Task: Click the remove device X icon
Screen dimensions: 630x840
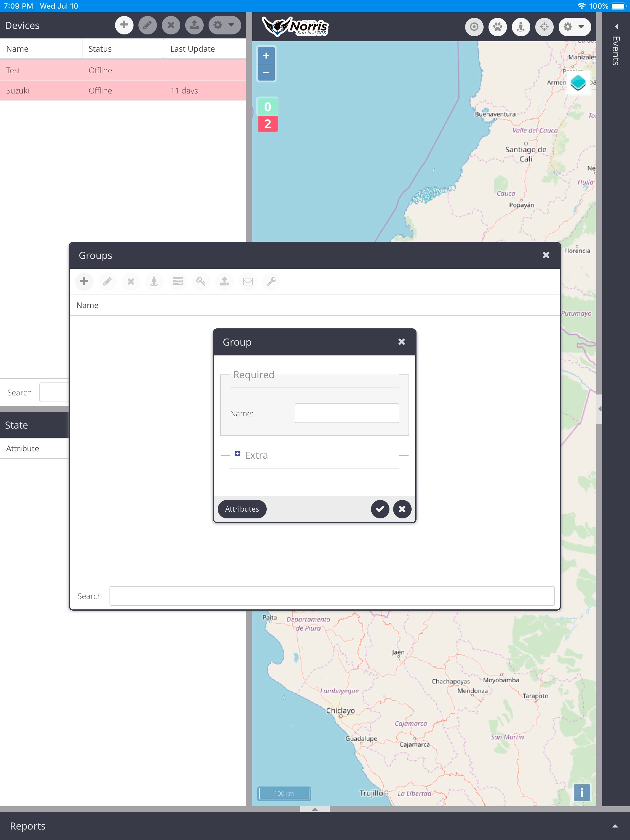Action: (x=171, y=26)
